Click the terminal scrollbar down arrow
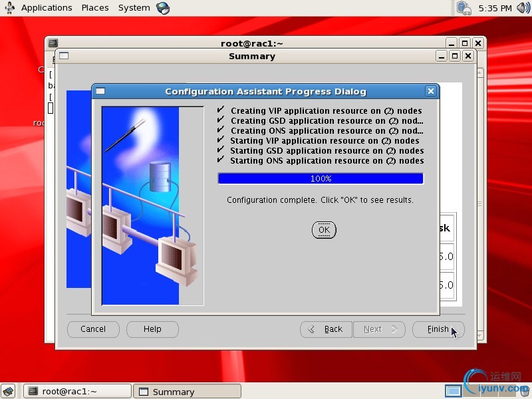532x399 pixels. click(x=480, y=336)
